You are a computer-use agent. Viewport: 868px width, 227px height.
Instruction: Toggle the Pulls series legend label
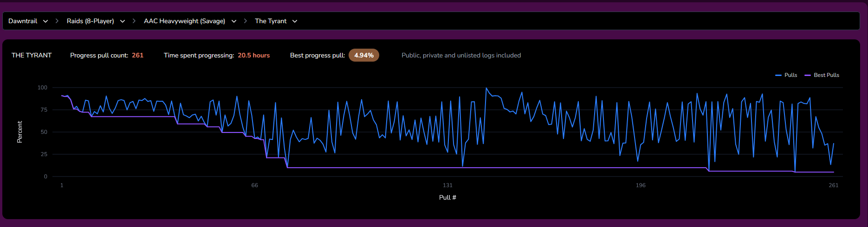click(790, 75)
